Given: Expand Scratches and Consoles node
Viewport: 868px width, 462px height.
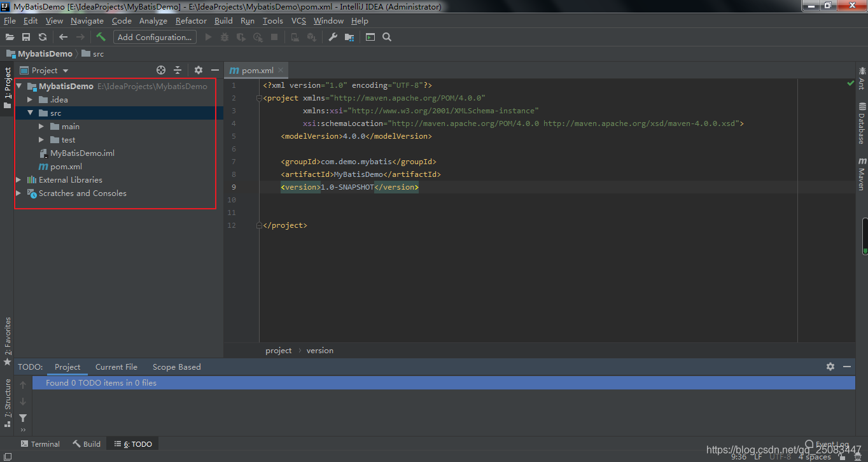Looking at the screenshot, I should click(x=19, y=193).
